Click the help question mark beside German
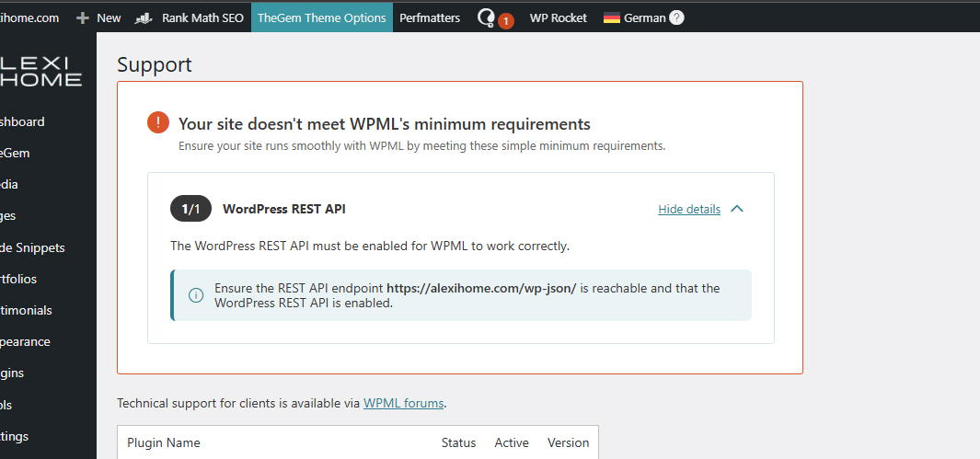 (677, 17)
